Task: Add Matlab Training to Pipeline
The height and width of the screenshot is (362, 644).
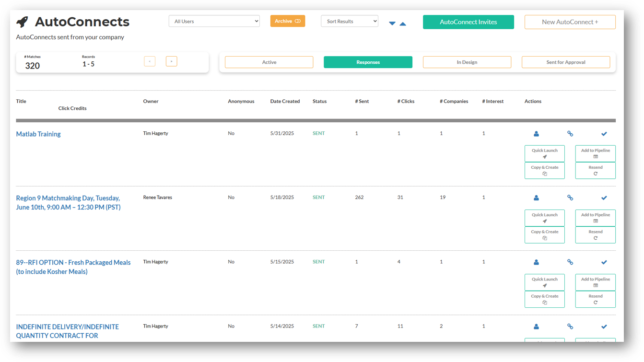Action: (596, 153)
